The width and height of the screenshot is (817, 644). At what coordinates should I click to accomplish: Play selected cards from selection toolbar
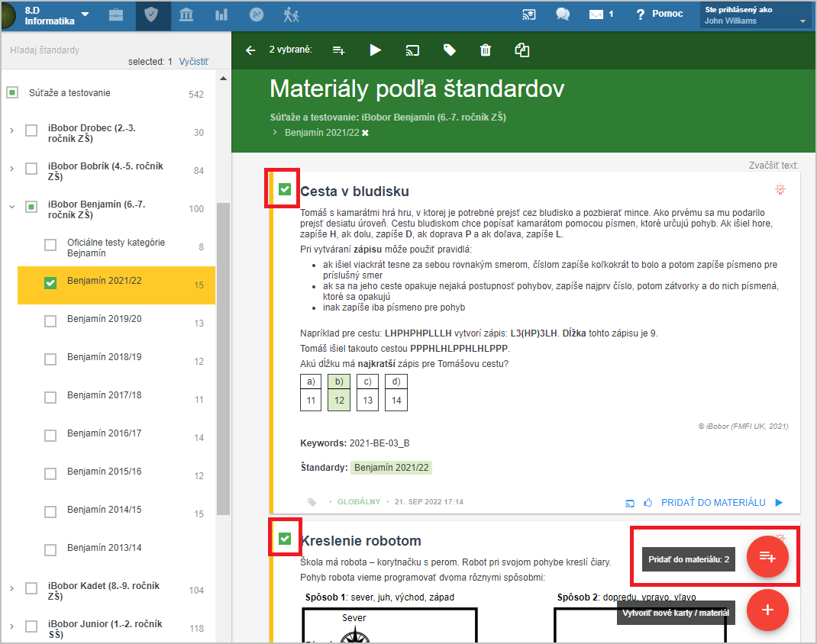[375, 50]
